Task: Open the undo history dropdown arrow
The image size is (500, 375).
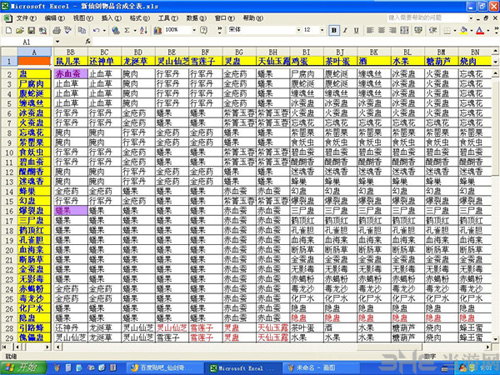Action: (x=104, y=31)
